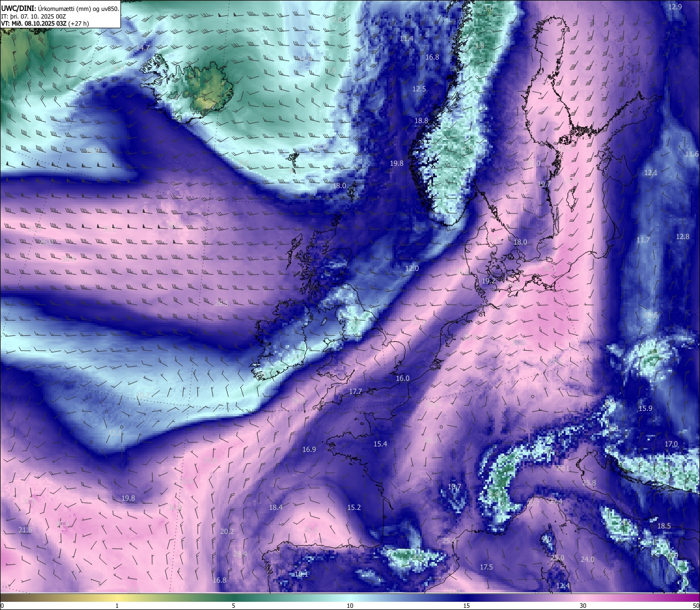Select the 18.8 value label
The width and height of the screenshot is (700, 610).
coord(421,120)
